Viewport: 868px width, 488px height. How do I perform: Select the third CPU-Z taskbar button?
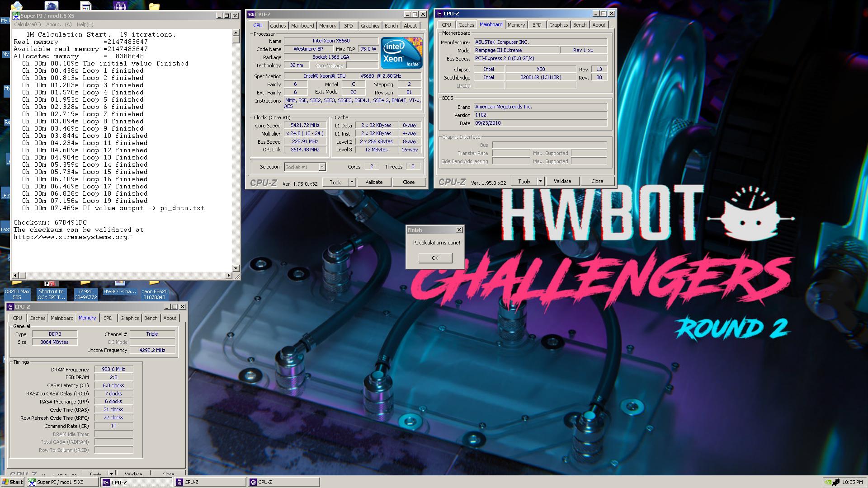click(x=284, y=482)
